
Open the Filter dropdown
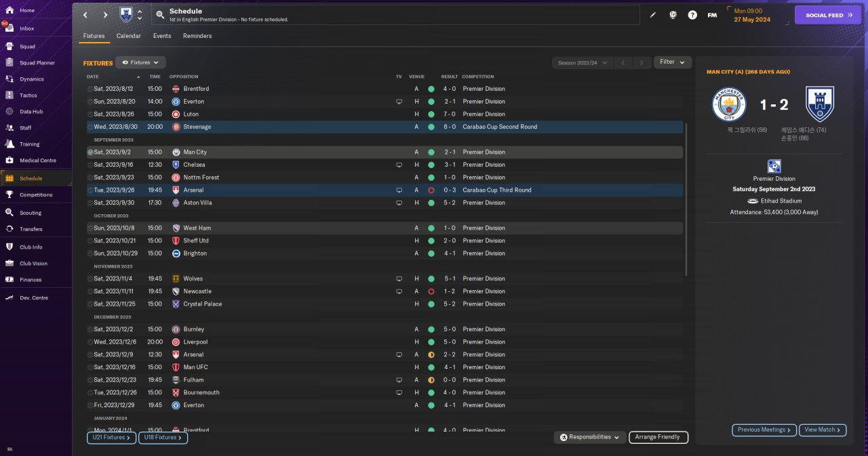pyautogui.click(x=673, y=62)
